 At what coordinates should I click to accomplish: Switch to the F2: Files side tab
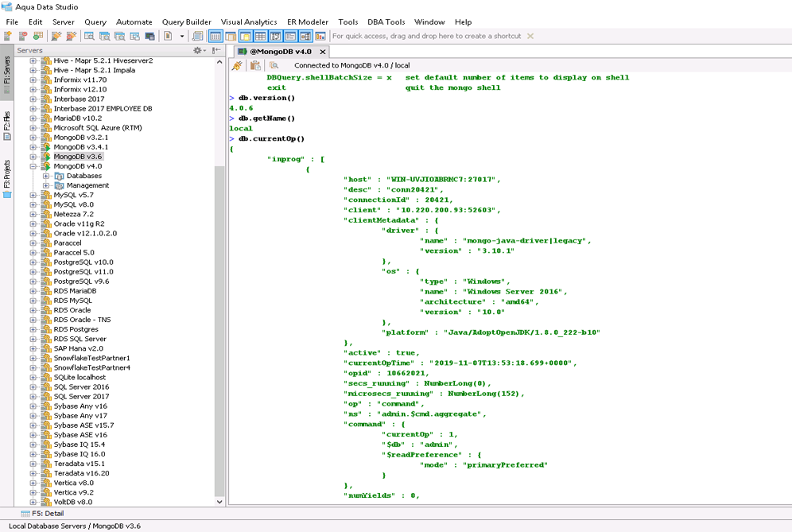(7, 126)
